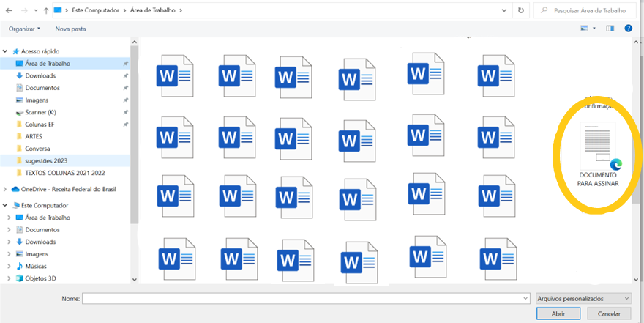Screen dimensions: 644x323
Task: Open the Organizar dropdown menu
Action: [24, 29]
